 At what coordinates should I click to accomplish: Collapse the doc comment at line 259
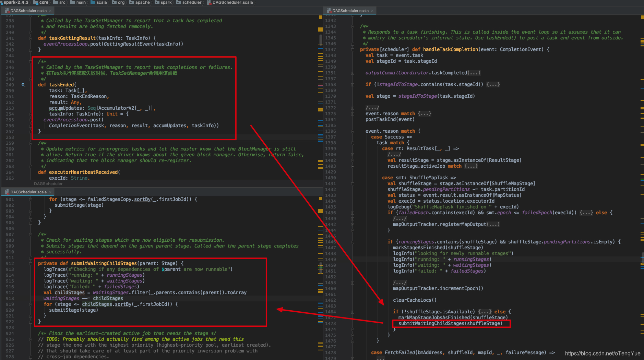[31, 143]
